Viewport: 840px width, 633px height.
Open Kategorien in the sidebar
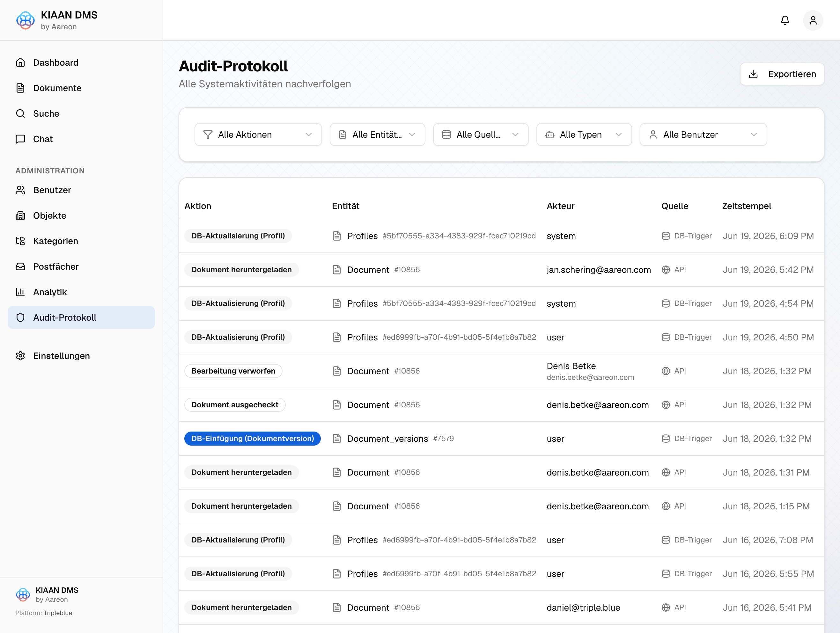pyautogui.click(x=81, y=241)
